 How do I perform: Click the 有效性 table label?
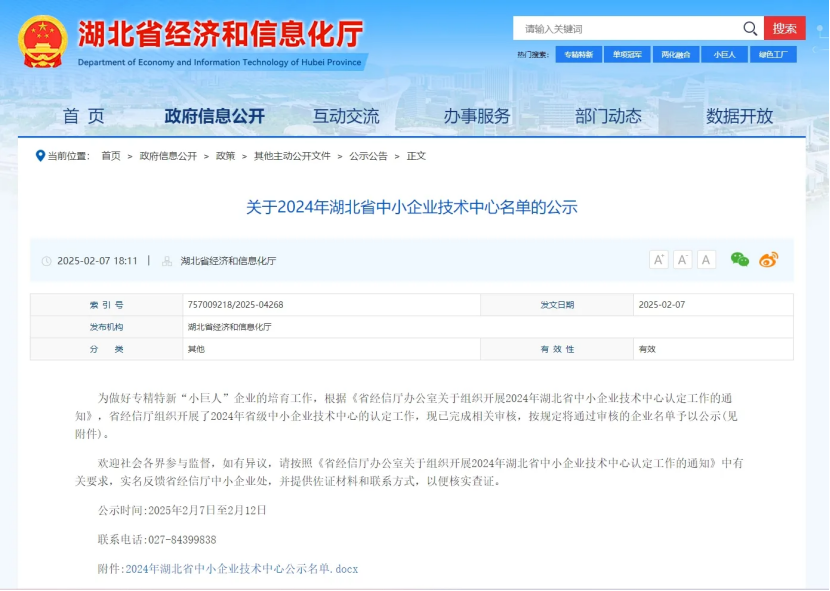[x=557, y=350]
